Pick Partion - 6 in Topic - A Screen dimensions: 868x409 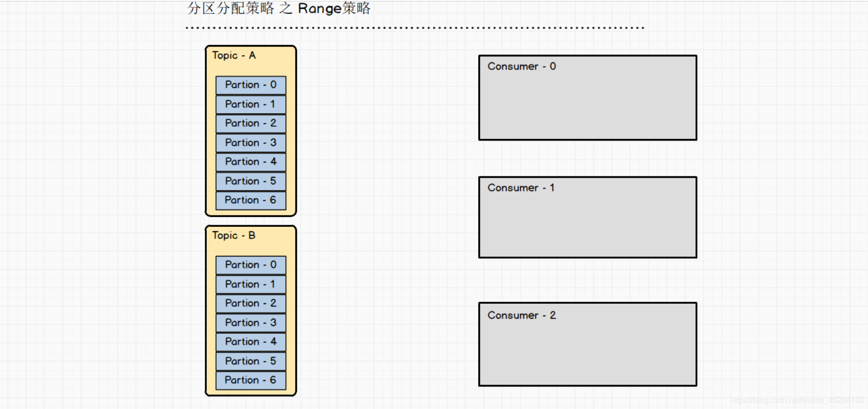(251, 200)
